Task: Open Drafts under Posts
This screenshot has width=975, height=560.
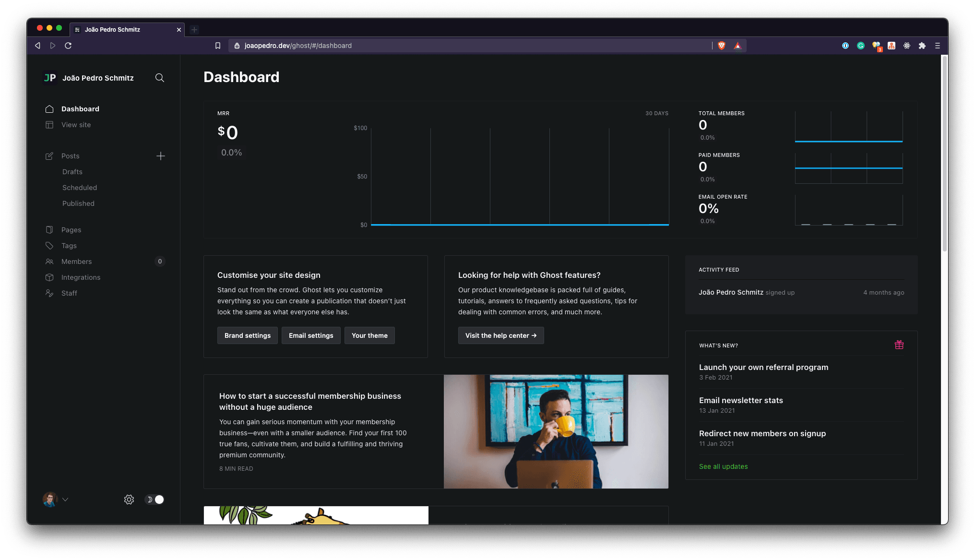Action: 72,172
